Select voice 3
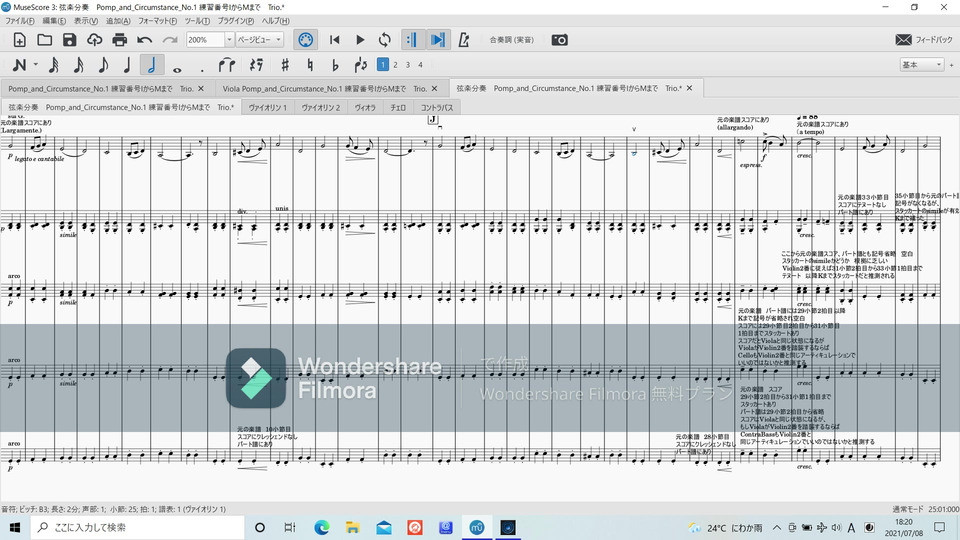The height and width of the screenshot is (540, 960). pos(408,64)
